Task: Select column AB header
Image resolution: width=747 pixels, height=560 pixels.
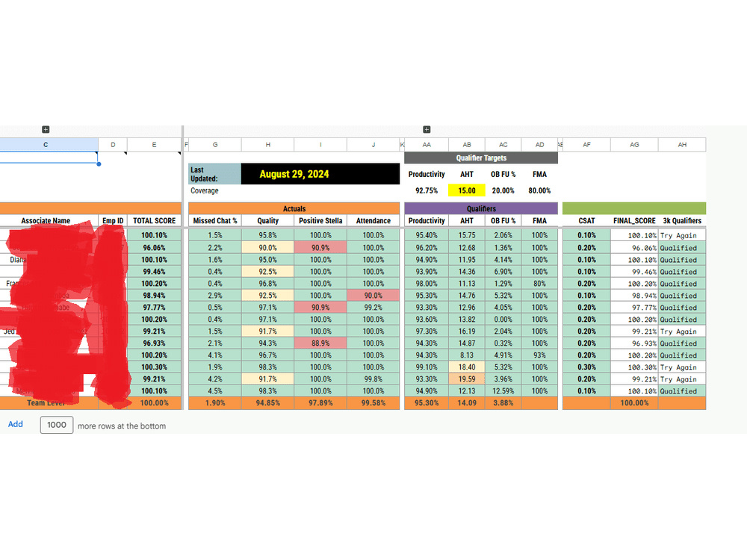Action: coord(467,145)
